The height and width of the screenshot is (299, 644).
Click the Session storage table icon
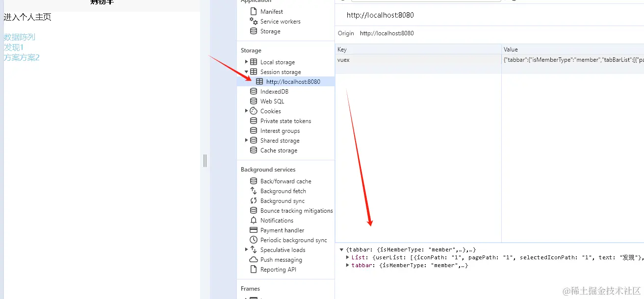click(254, 72)
